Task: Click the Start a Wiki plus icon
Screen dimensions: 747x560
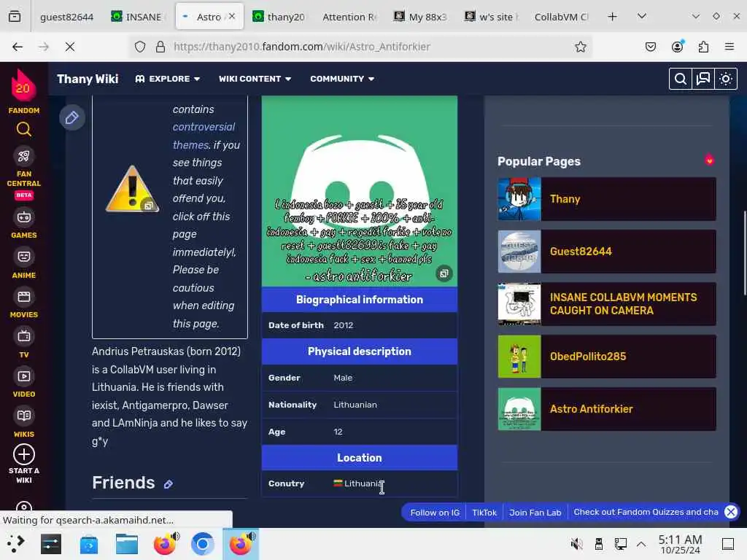Action: click(x=24, y=454)
